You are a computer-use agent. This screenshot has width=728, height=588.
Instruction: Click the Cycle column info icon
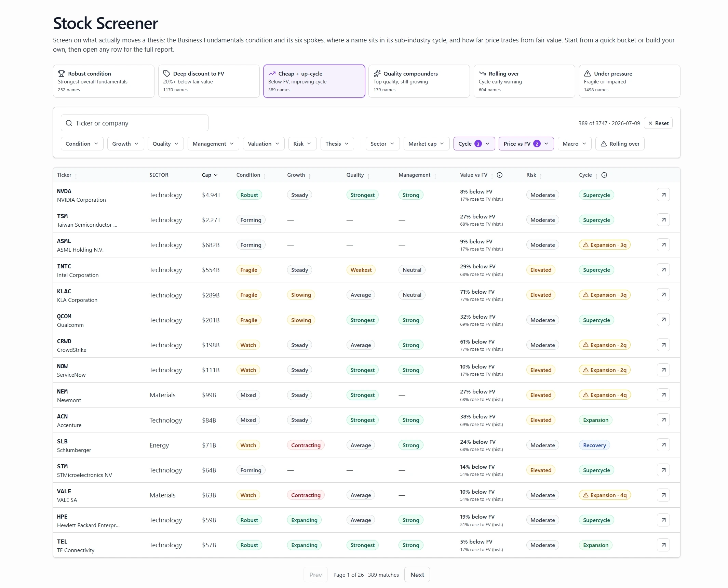(x=604, y=175)
